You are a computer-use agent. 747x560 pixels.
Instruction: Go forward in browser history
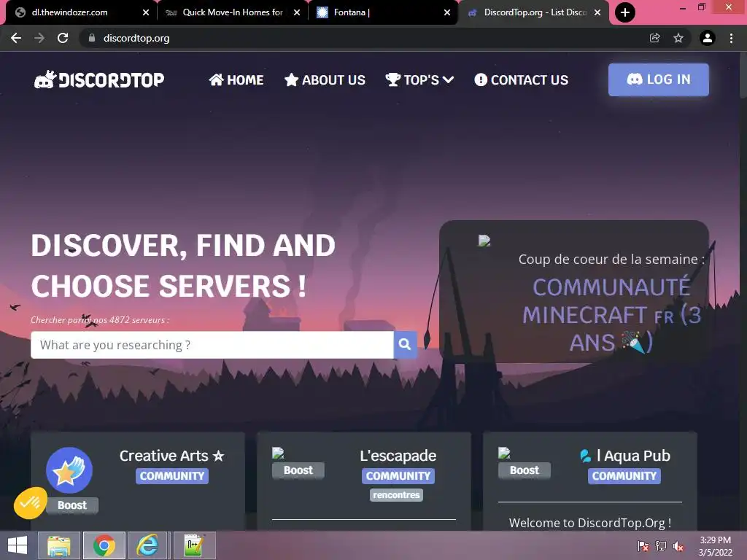click(39, 38)
